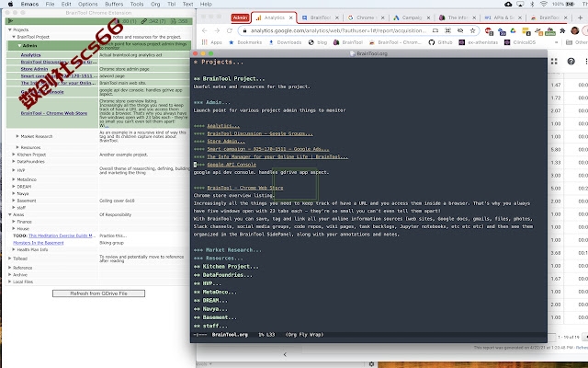Expand the Kitchen Project node
This screenshot has height=368, width=588.
click(14, 155)
